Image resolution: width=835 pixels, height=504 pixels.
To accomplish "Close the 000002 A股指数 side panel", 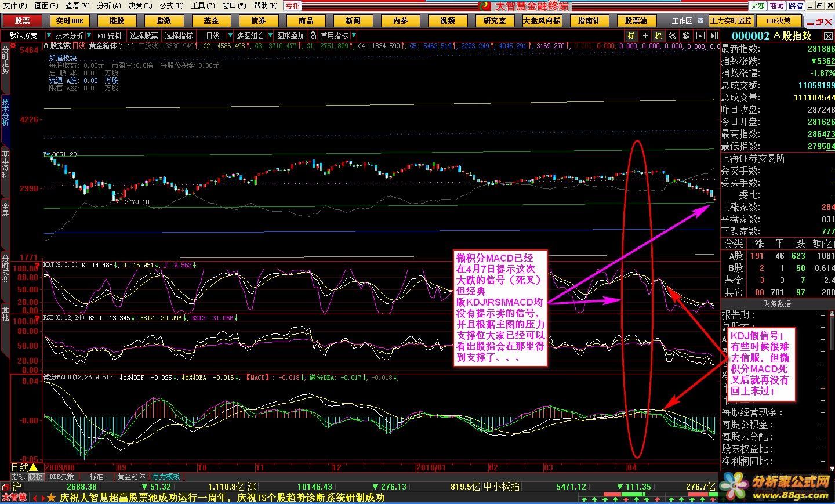I will pyautogui.click(x=829, y=35).
